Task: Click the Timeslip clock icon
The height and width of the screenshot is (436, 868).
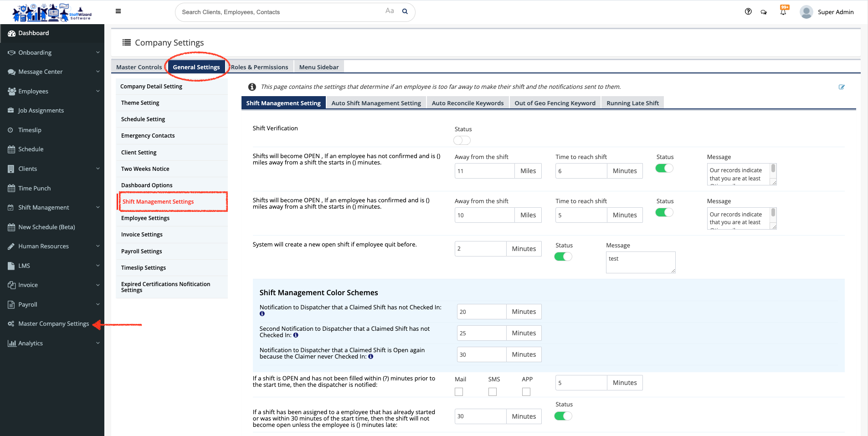Action: 11,130
